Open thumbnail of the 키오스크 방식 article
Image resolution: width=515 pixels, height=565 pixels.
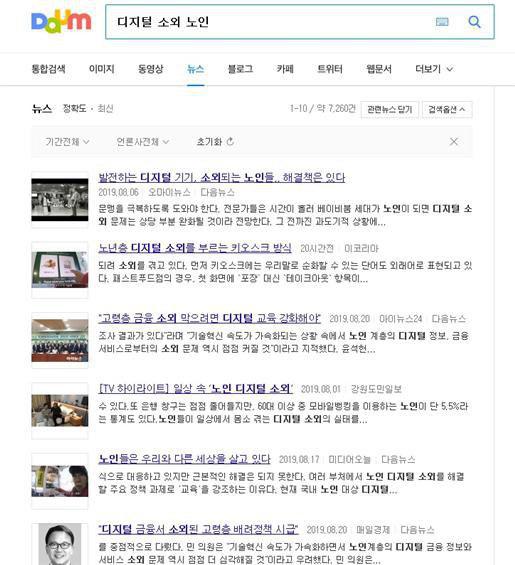[x=60, y=270]
